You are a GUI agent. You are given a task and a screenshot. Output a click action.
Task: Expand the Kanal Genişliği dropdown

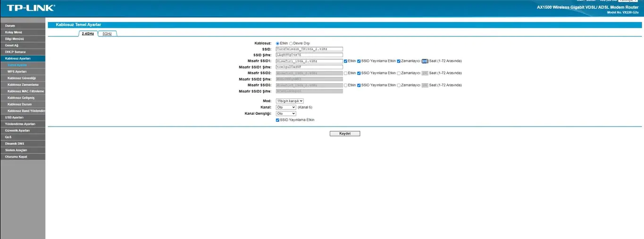coord(286,113)
